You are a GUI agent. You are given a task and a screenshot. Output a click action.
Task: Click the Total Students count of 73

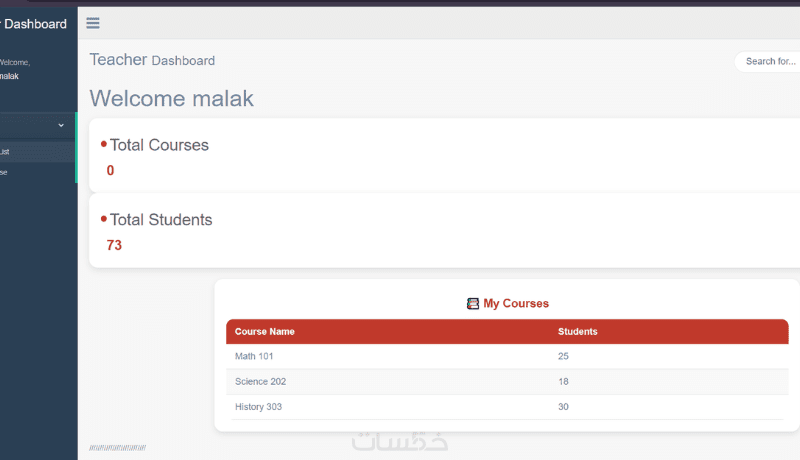click(x=114, y=245)
